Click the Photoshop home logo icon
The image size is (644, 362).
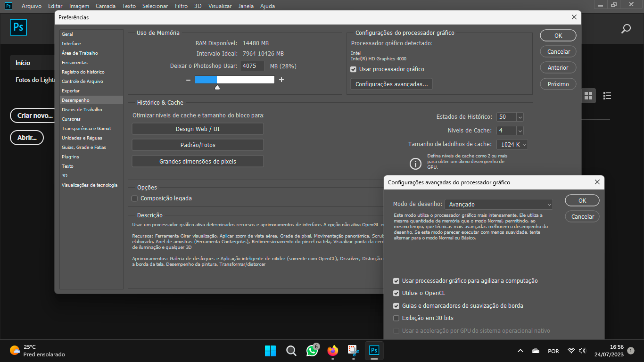(x=18, y=27)
